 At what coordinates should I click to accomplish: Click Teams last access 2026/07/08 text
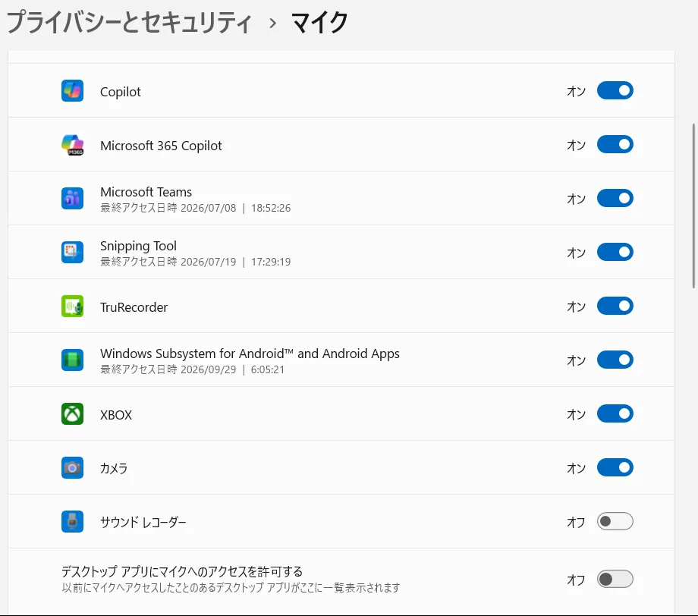[196, 208]
